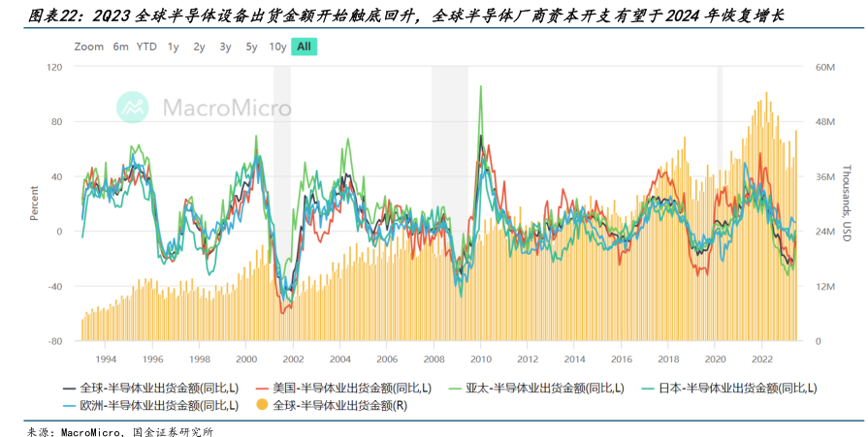Viewport: 868px width, 437px height.
Task: Click the yellow circle for 全球-半导体业出货金额(R)
Action: [x=261, y=404]
